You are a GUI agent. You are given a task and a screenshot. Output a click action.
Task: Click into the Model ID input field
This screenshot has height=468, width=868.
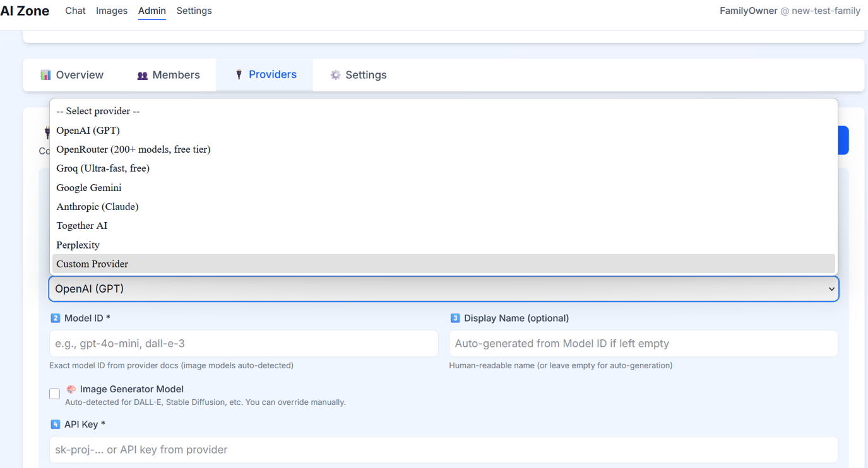tap(244, 344)
